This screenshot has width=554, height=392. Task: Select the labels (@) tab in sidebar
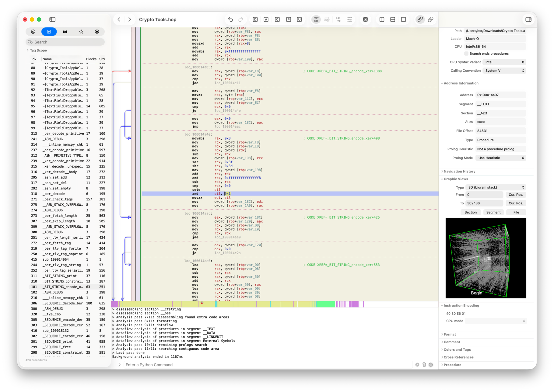pyautogui.click(x=33, y=32)
